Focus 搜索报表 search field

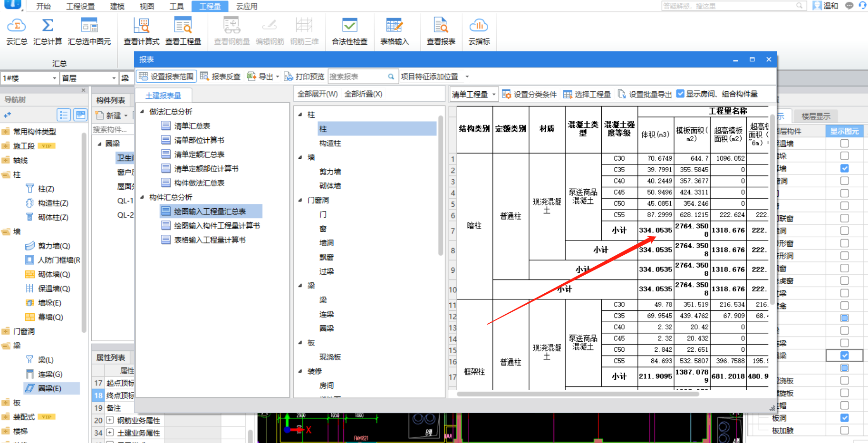point(357,77)
